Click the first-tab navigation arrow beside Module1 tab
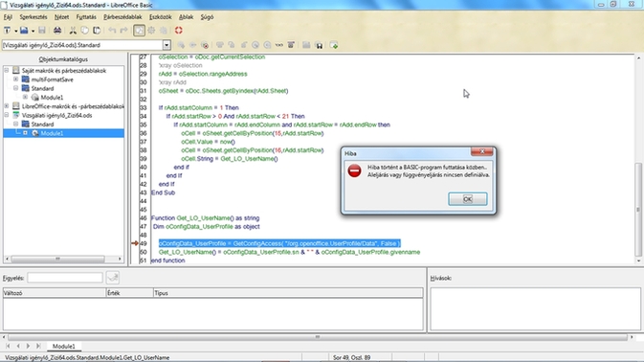The width and height of the screenshot is (644, 362). (8, 347)
